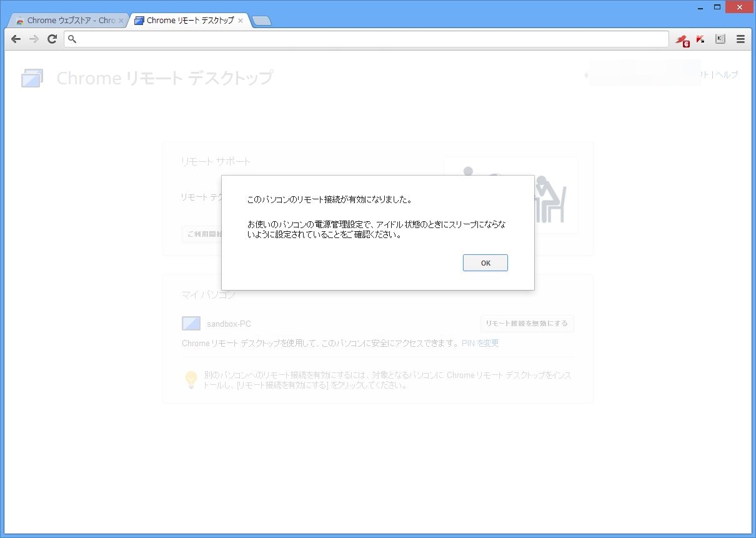Image resolution: width=756 pixels, height=538 pixels.
Task: Open a new tab with the new-tab button
Action: click(261, 21)
